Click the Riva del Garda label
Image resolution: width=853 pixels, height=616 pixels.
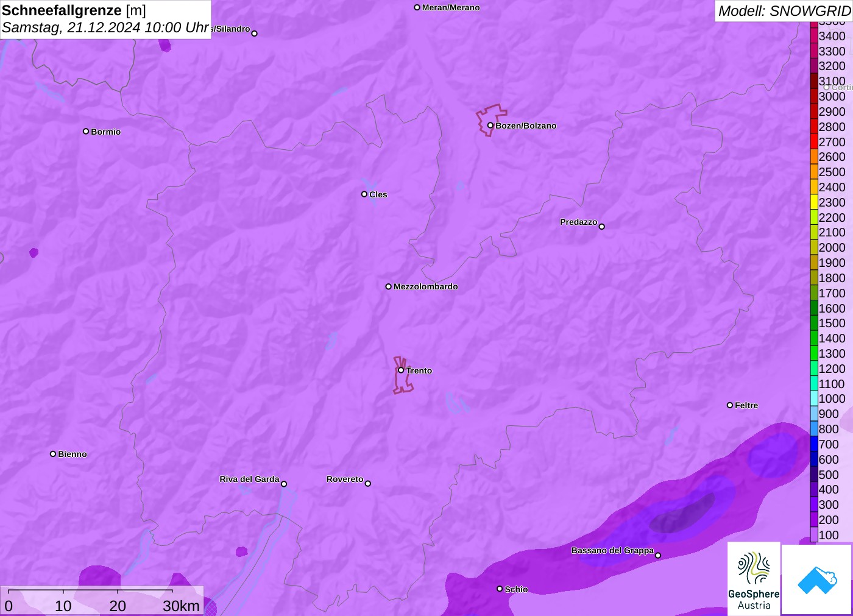point(249,479)
